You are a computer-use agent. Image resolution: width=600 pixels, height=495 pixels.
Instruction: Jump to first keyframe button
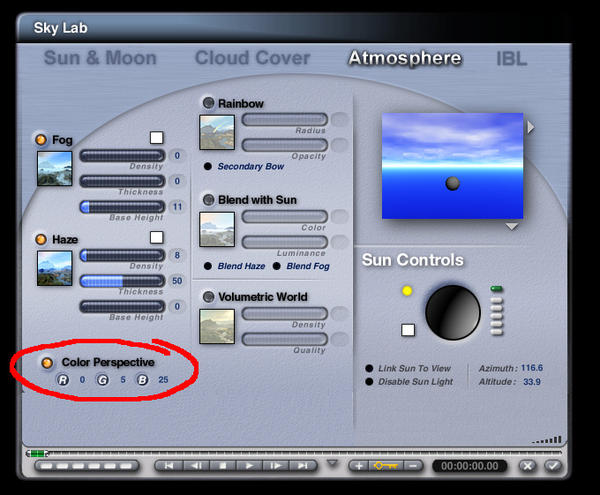point(169,466)
